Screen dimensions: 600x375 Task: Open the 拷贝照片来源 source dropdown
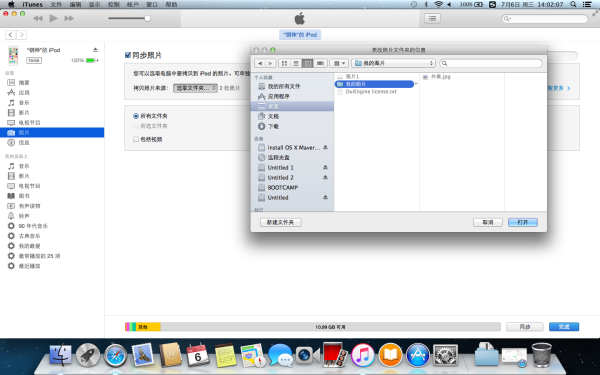point(195,88)
